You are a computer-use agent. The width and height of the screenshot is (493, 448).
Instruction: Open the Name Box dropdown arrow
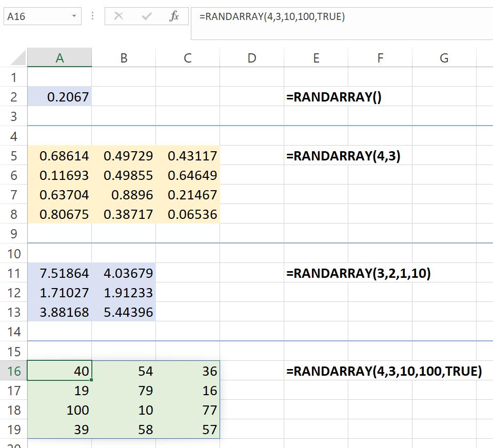point(73,16)
